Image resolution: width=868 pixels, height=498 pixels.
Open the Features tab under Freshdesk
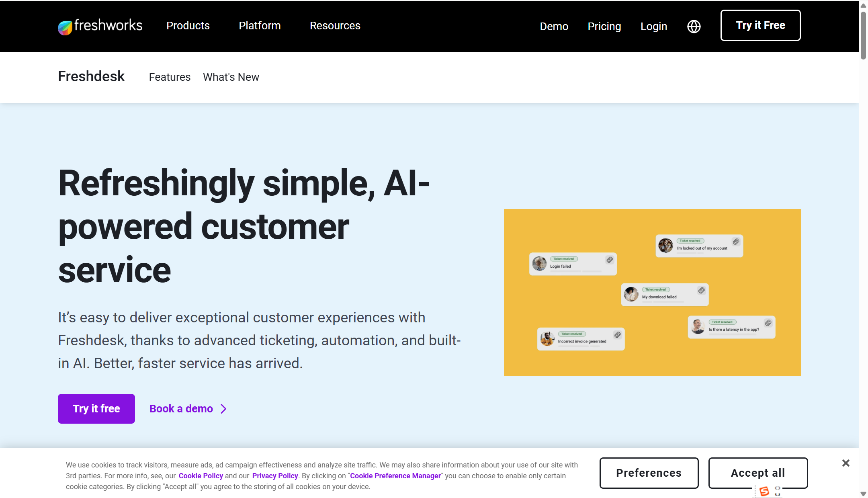(170, 77)
